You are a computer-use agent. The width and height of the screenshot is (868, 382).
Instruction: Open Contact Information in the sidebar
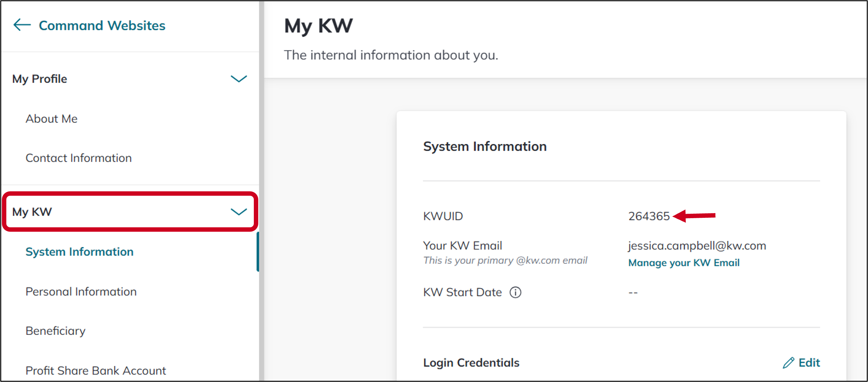point(78,158)
